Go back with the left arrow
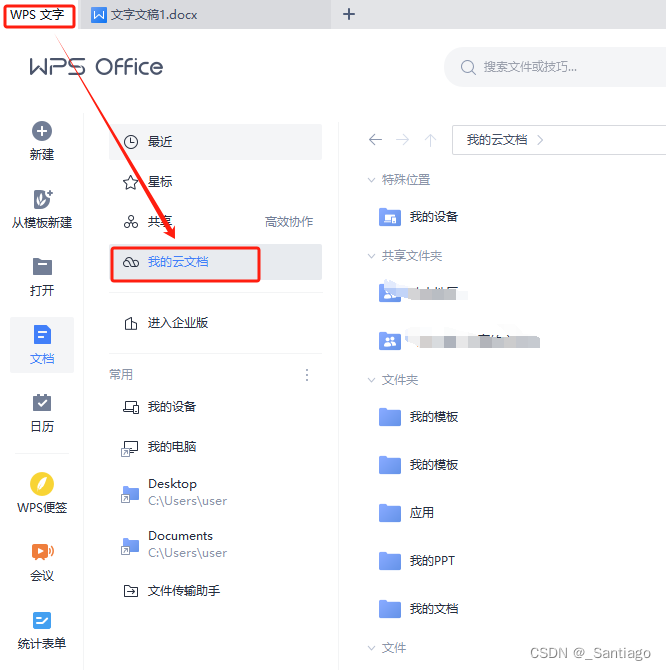 tap(375, 140)
